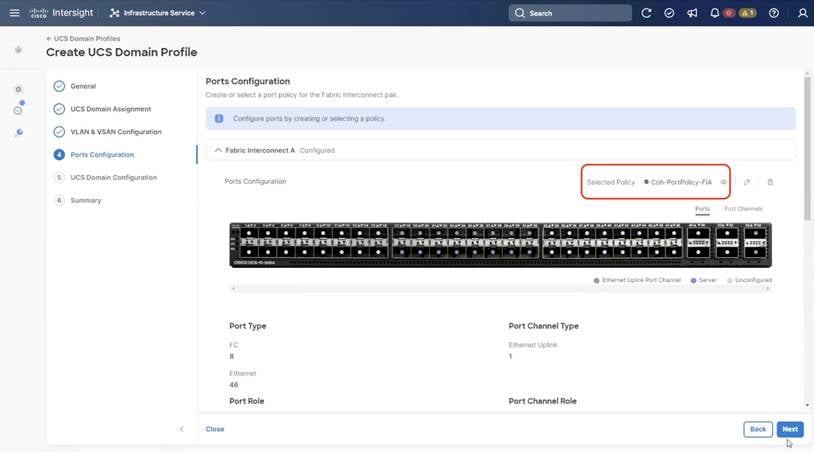Viewport: 814px width, 452px height.
Task: Collapse the wizard steps side panel chevron
Action: tap(182, 429)
